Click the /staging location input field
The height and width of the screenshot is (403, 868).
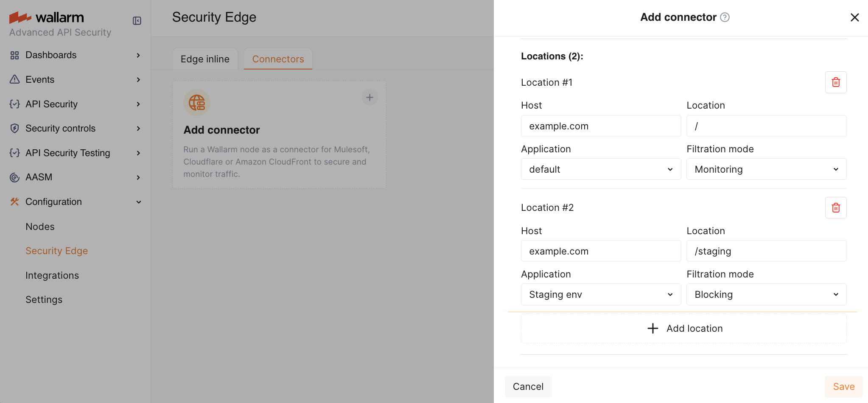(766, 251)
